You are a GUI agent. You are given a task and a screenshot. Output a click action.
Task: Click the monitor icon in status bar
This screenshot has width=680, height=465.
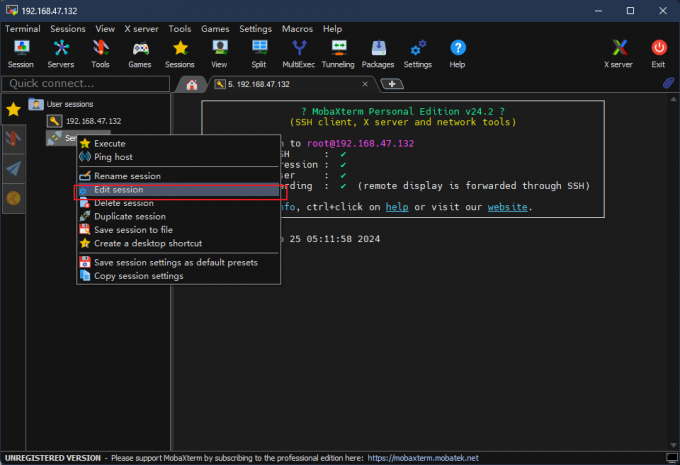pyautogui.click(x=672, y=458)
